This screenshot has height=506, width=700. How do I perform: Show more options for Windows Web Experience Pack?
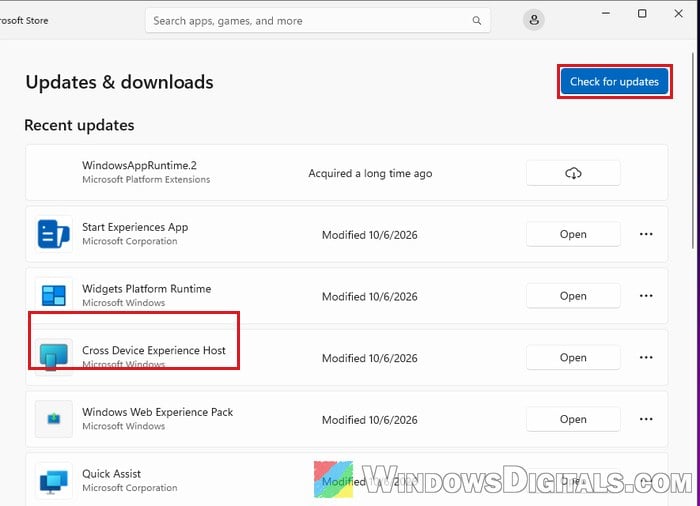646,419
